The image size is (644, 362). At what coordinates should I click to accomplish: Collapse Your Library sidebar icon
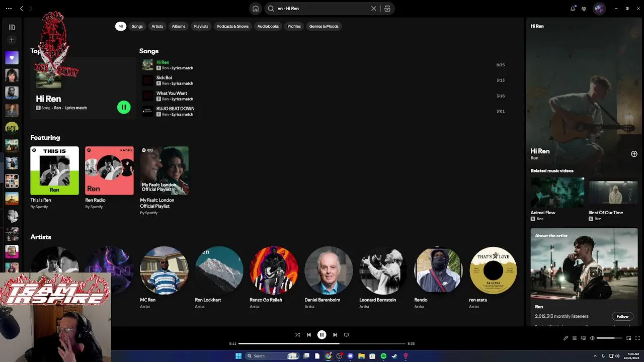point(12,27)
